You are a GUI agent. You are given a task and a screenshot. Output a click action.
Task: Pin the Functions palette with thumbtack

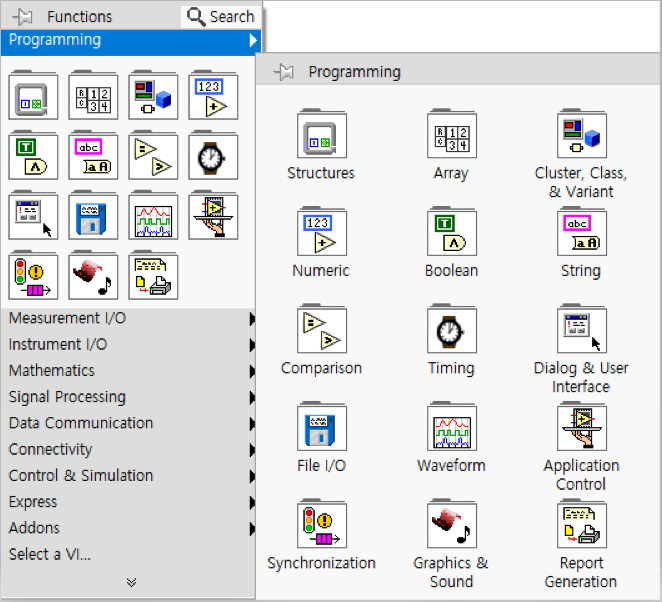tap(23, 17)
